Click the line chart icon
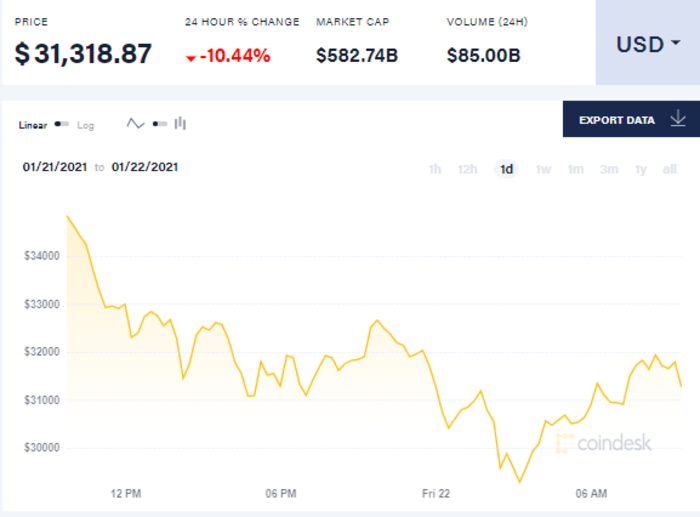The width and height of the screenshot is (700, 517). 135,124
